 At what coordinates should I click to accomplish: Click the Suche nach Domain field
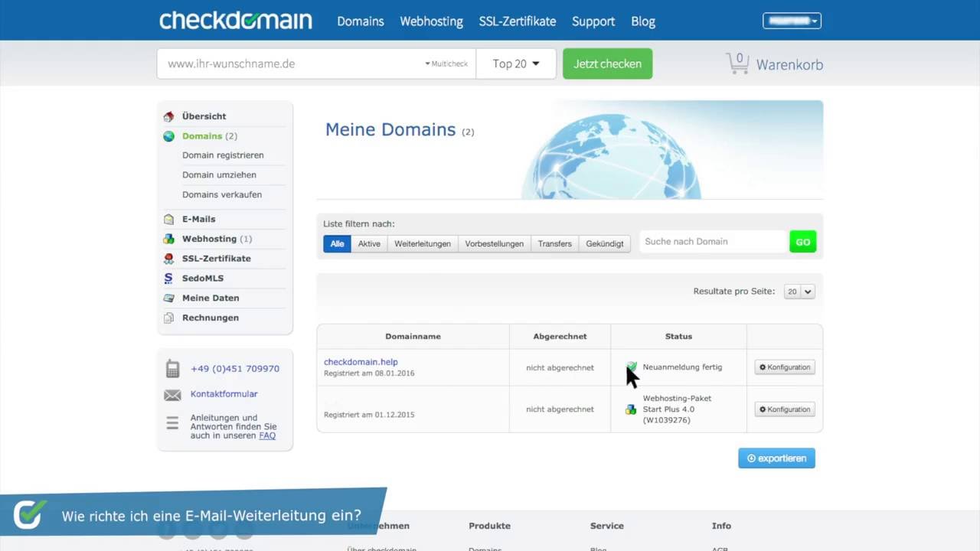coord(714,242)
